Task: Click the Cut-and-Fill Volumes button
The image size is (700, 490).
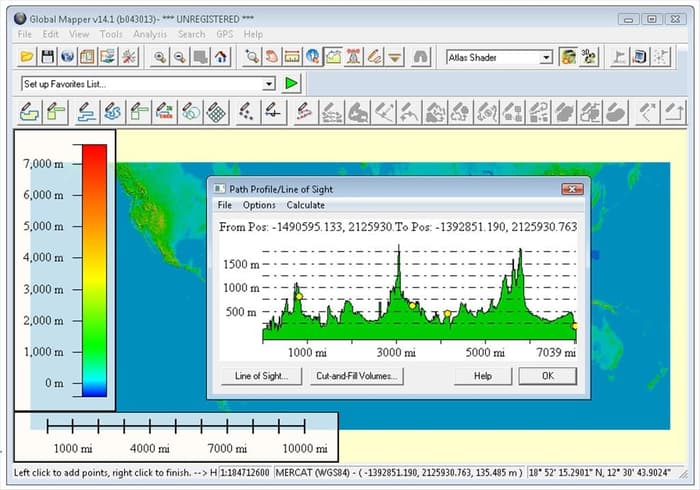Action: point(357,376)
